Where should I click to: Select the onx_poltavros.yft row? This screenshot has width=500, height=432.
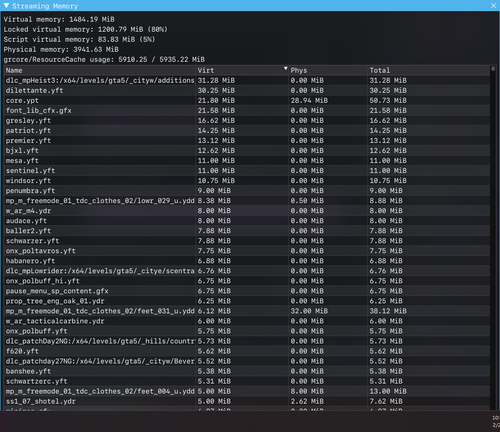pos(247,251)
